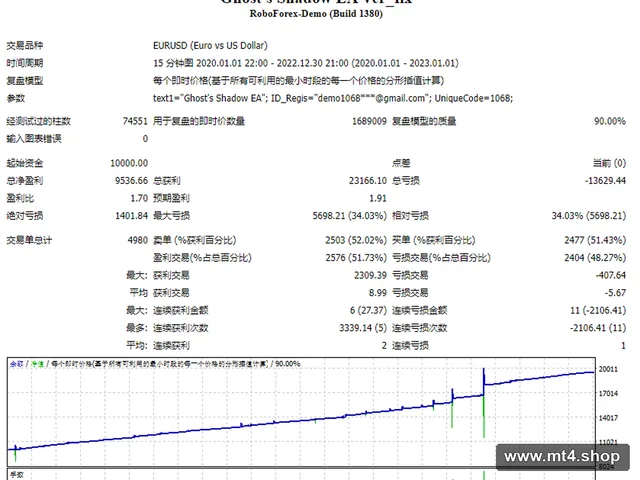This screenshot has height=480, width=640.
Task: Click the maximal drawdown value 5698.21 (34.03%)
Action: point(349,216)
